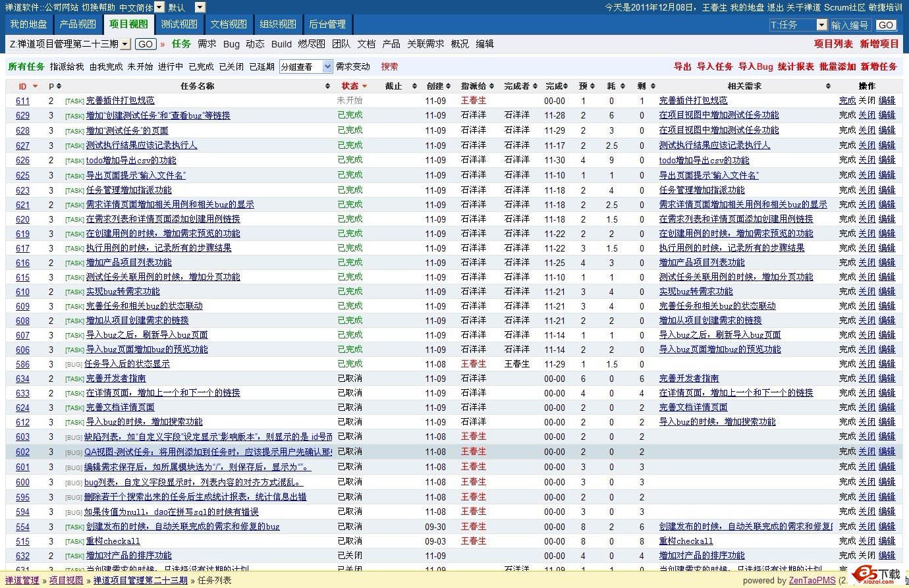
Task: Click the sort arrows next to 任务名称
Action: click(327, 86)
